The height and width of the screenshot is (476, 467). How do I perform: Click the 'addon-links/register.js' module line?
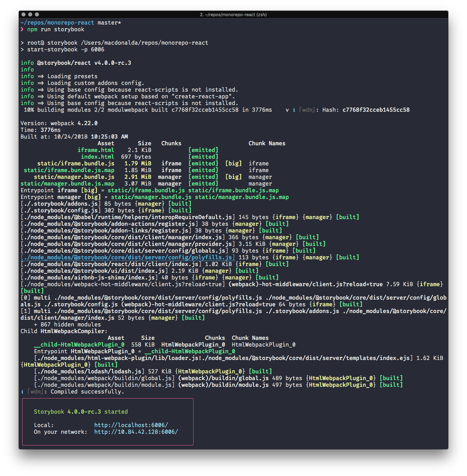coord(151,230)
